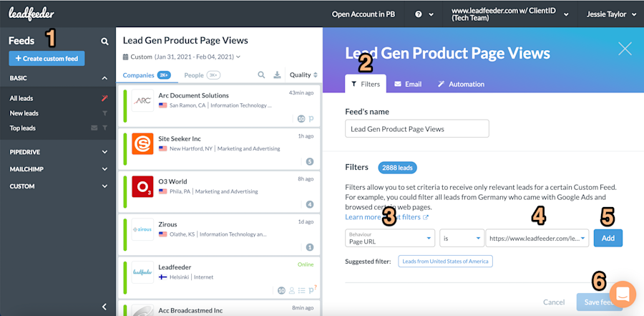Open the Jessie Taylor user menu

pyautogui.click(x=612, y=14)
